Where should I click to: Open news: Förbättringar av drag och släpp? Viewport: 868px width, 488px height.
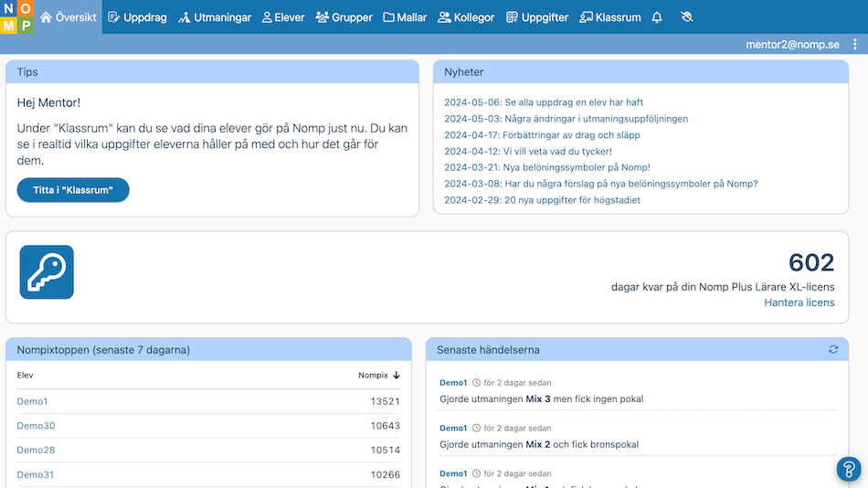[x=542, y=134]
